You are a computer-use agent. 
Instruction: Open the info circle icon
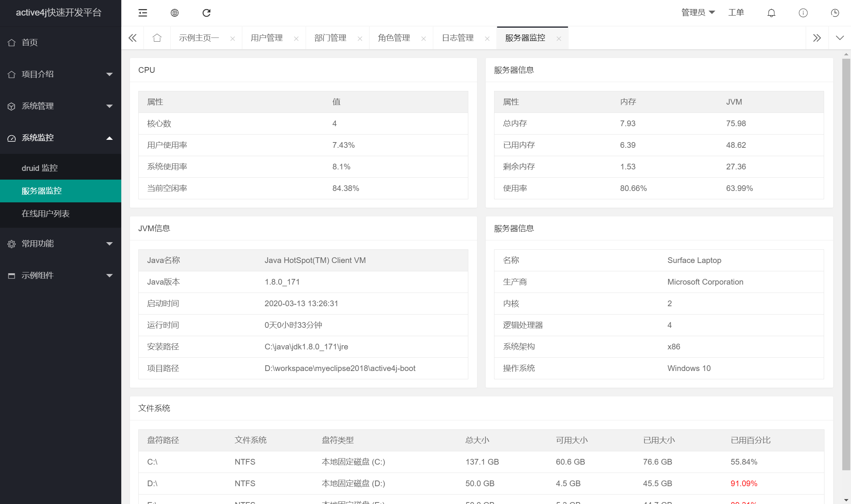tap(803, 13)
